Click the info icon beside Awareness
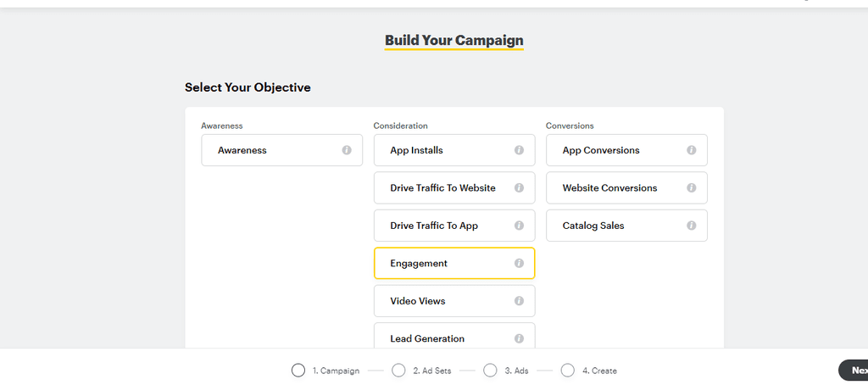This screenshot has height=385, width=868. click(347, 150)
